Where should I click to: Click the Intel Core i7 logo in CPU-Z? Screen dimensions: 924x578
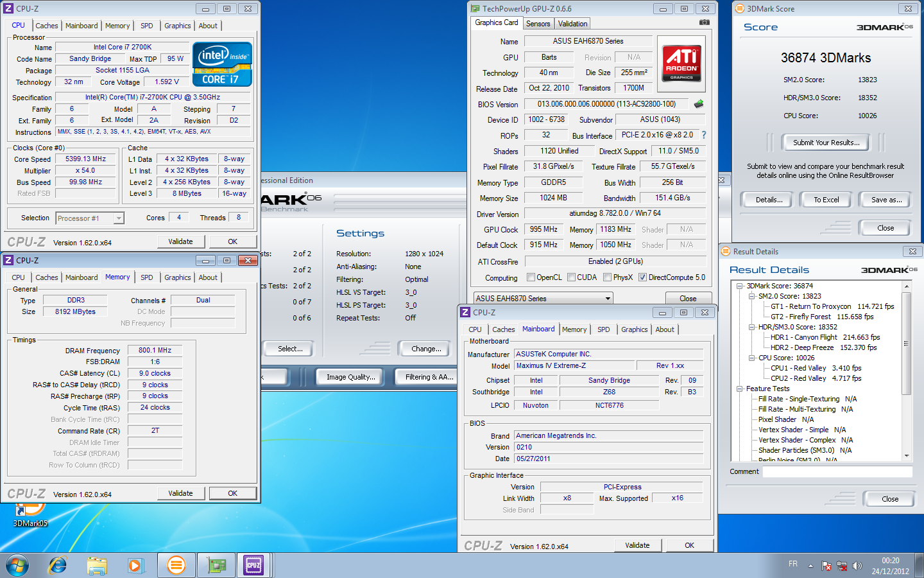coord(222,64)
